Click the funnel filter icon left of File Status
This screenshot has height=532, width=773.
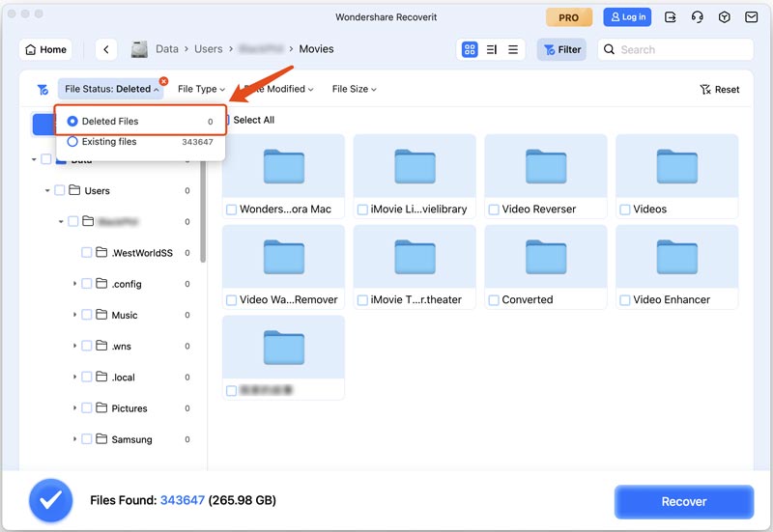click(43, 89)
